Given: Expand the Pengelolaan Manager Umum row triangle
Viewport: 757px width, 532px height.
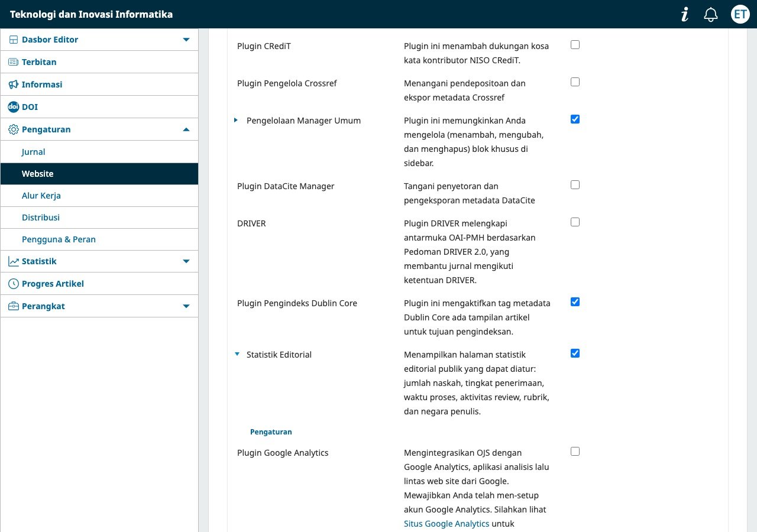Looking at the screenshot, I should [236, 121].
